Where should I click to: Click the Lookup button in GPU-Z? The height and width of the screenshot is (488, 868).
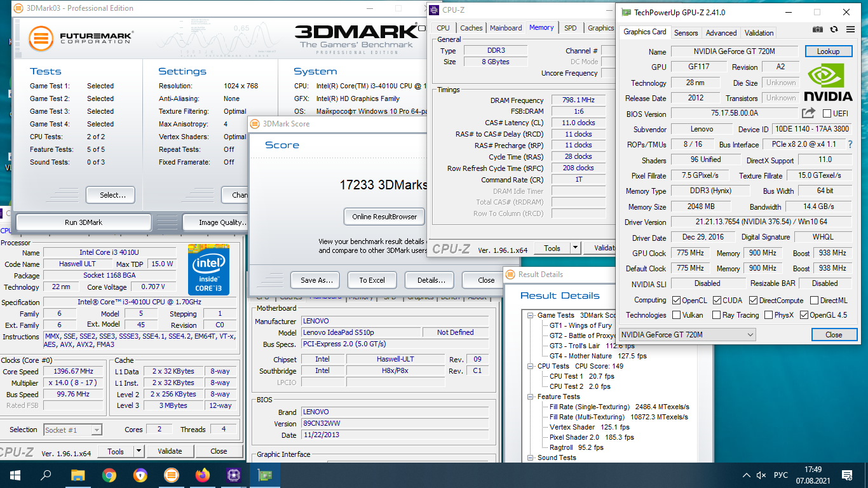click(829, 51)
